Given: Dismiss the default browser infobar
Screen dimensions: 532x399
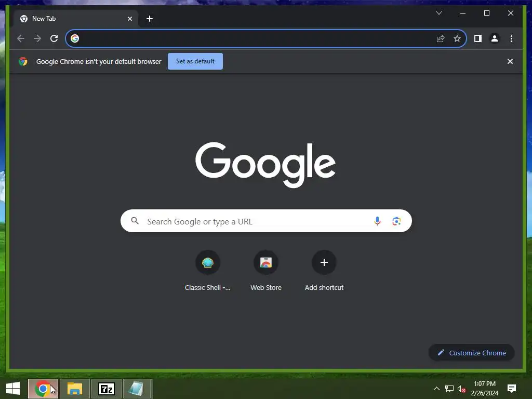Looking at the screenshot, I should click(510, 61).
